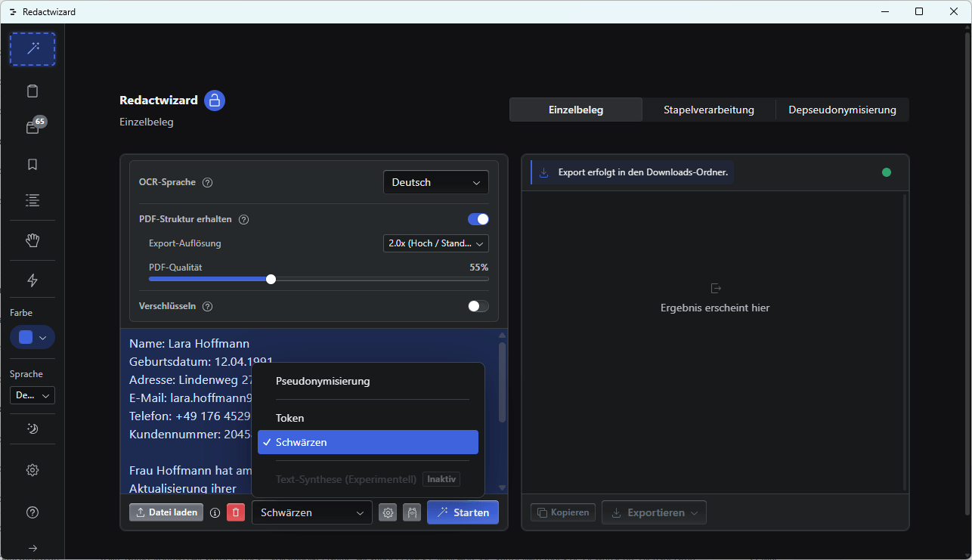
Task: Open the bookmark icon in the sidebar
Action: [33, 164]
